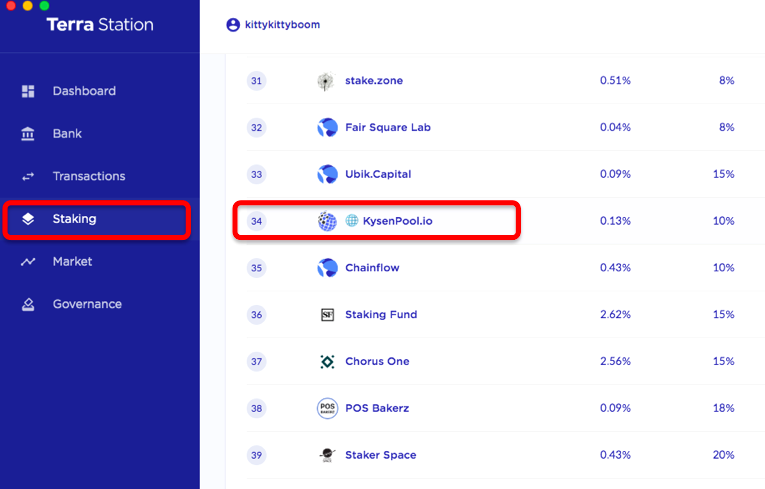Click rank number 31 badge
This screenshot has width=765, height=489.
click(257, 81)
